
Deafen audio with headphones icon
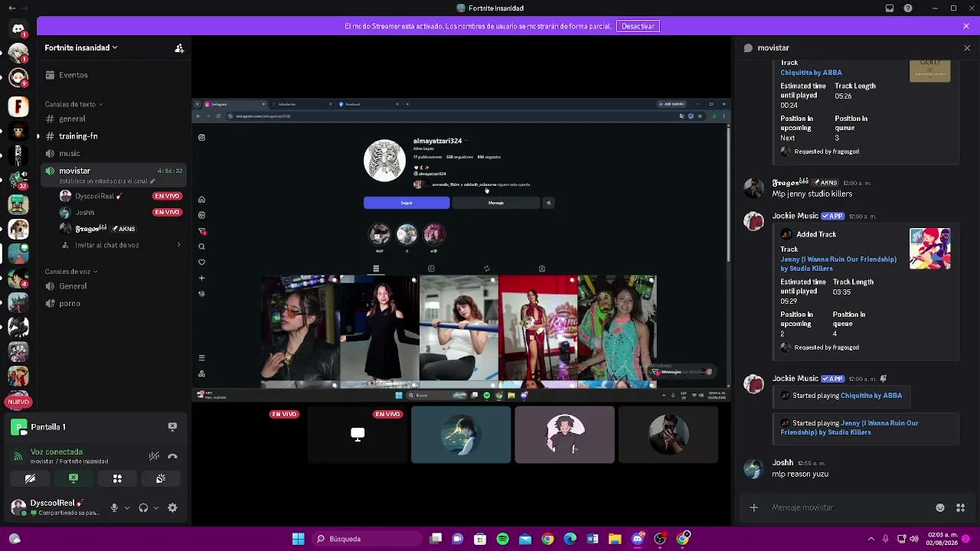[143, 507]
